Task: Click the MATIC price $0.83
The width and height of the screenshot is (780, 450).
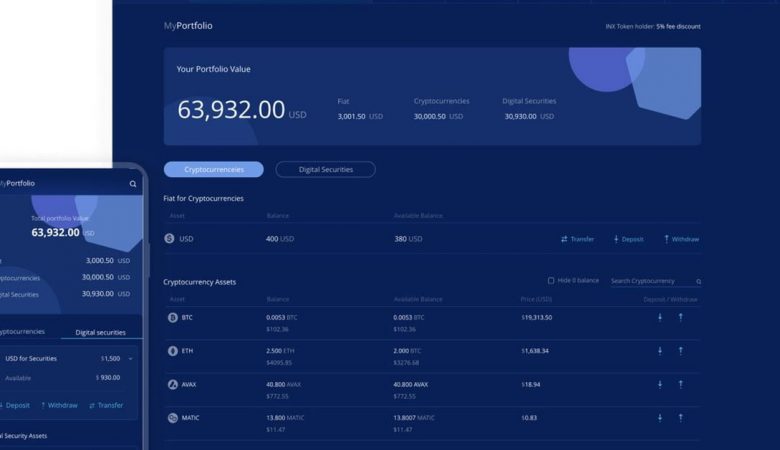Action: coord(529,418)
